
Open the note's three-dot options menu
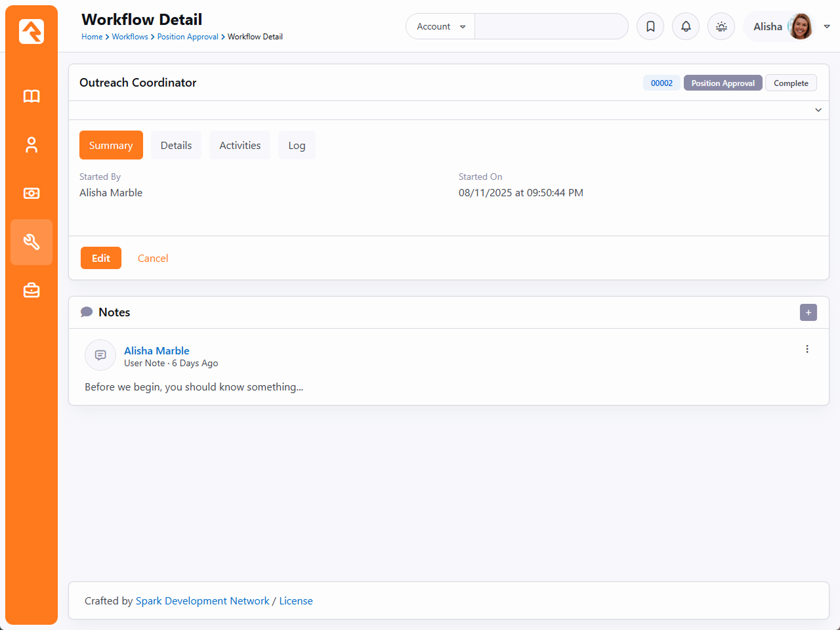click(x=807, y=349)
